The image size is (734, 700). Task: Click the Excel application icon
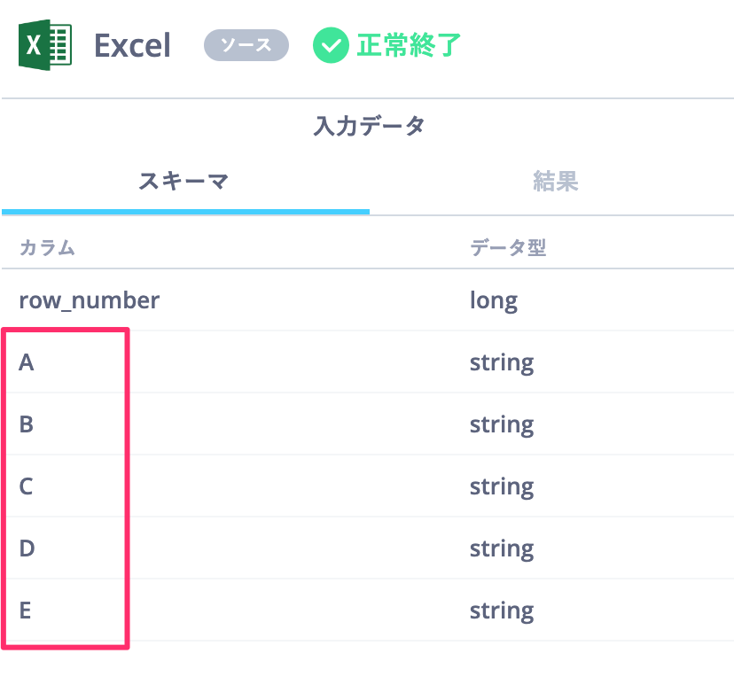45,45
